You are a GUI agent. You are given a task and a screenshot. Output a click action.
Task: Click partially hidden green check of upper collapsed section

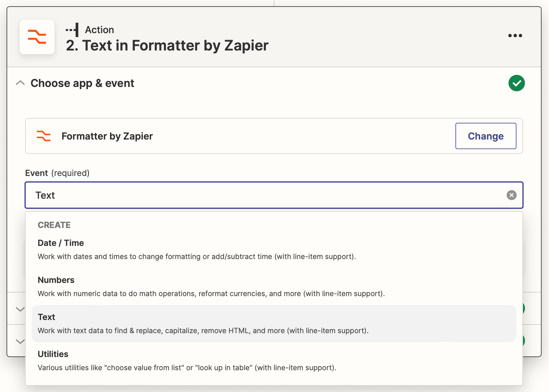tap(524, 308)
